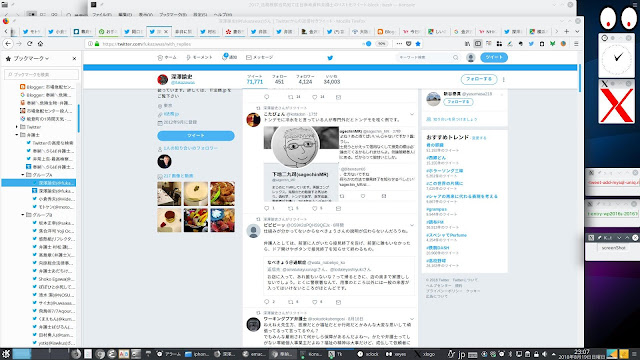Select the フォロー 451 profile tab
Screen dimensions: 640x360
click(x=279, y=80)
